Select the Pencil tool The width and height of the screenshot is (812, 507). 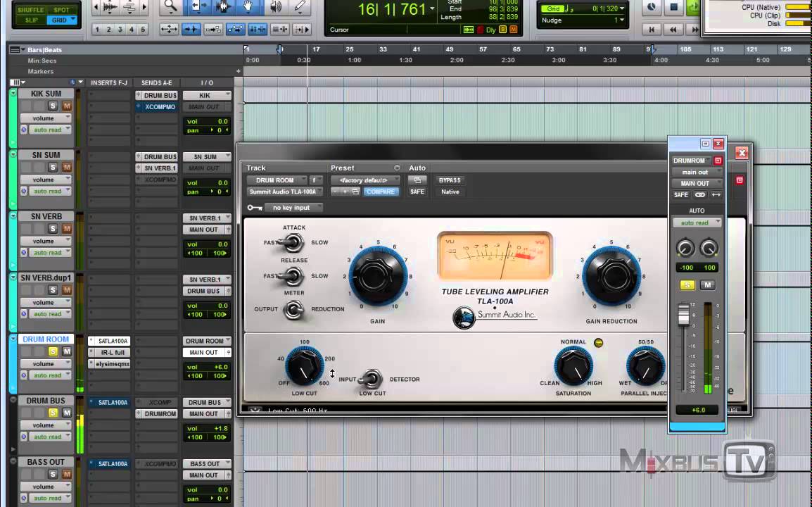click(300, 6)
